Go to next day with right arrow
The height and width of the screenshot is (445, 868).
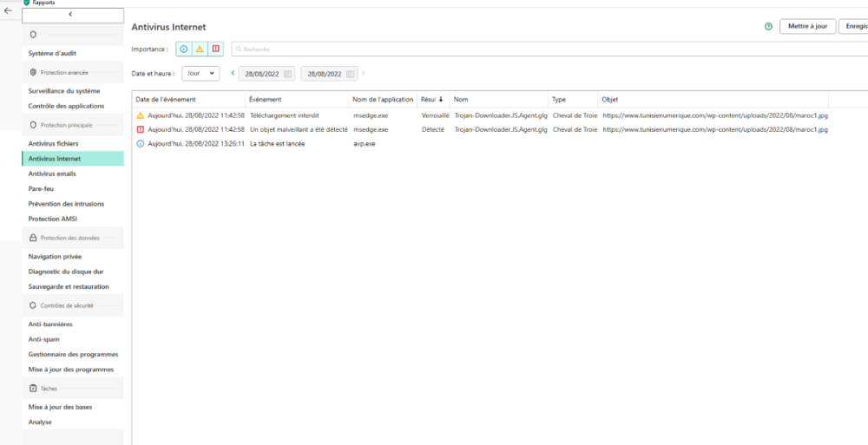363,73
